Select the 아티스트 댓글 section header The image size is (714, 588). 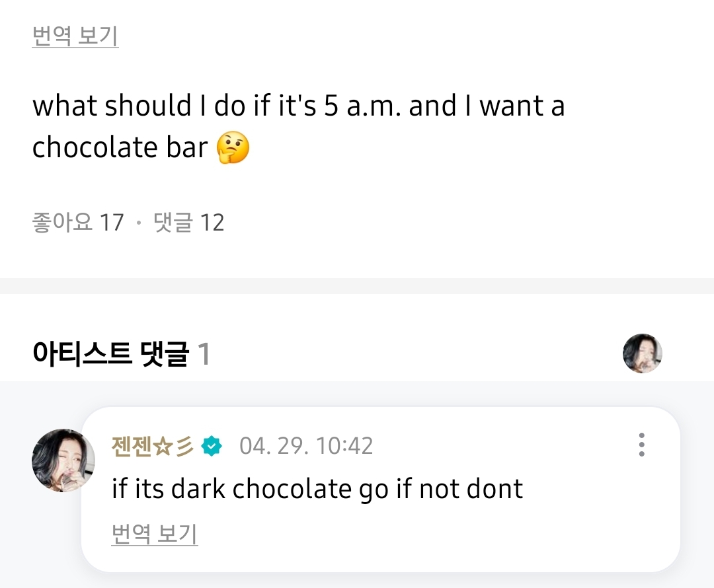tap(110, 354)
